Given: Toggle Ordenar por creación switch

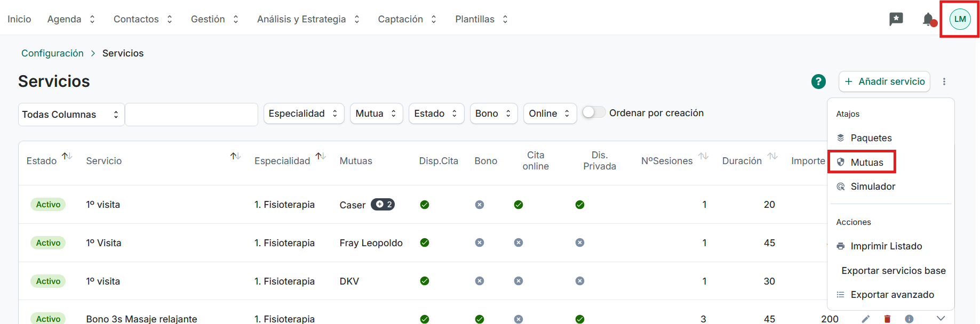Looking at the screenshot, I should pyautogui.click(x=593, y=112).
